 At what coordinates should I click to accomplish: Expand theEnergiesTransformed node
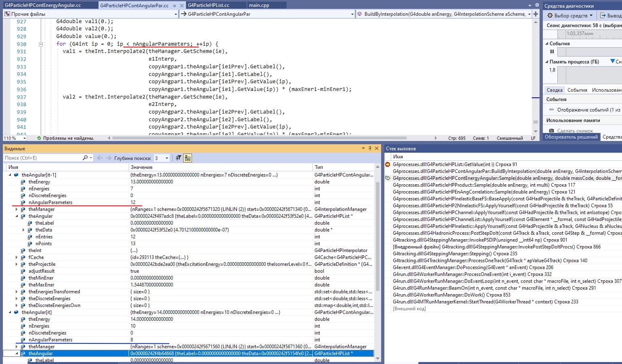pos(17,292)
